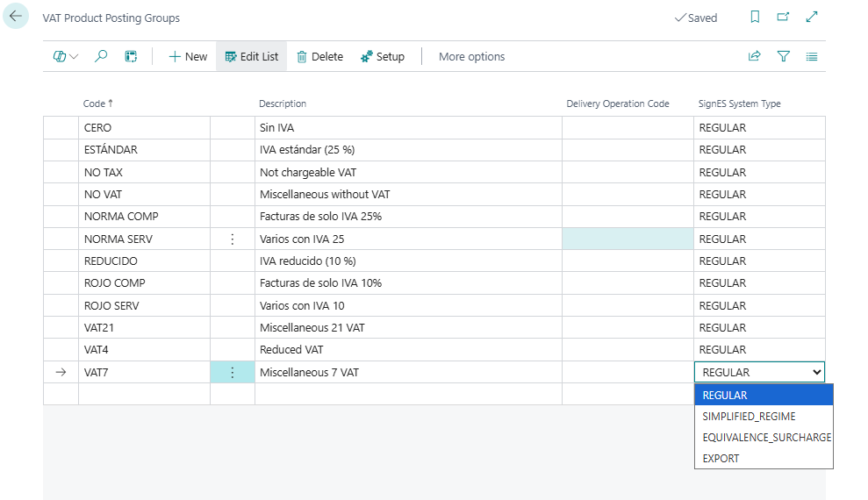Toggle the list view layout icon

[x=812, y=56]
